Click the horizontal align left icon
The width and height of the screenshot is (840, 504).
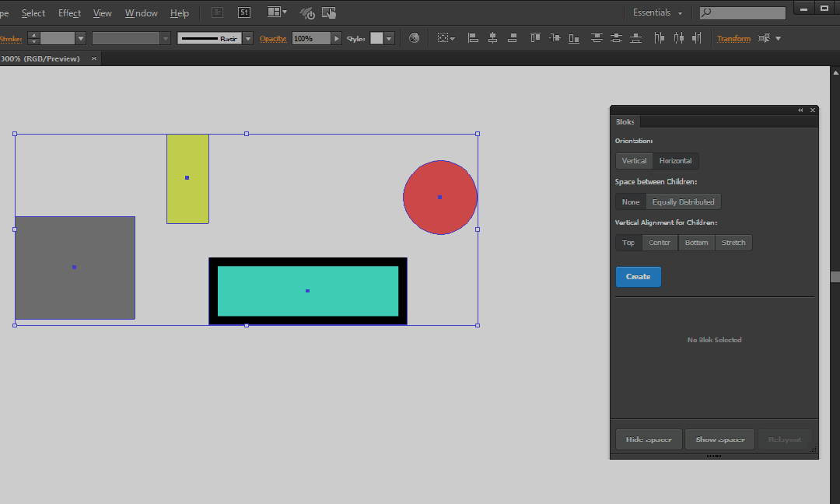473,38
